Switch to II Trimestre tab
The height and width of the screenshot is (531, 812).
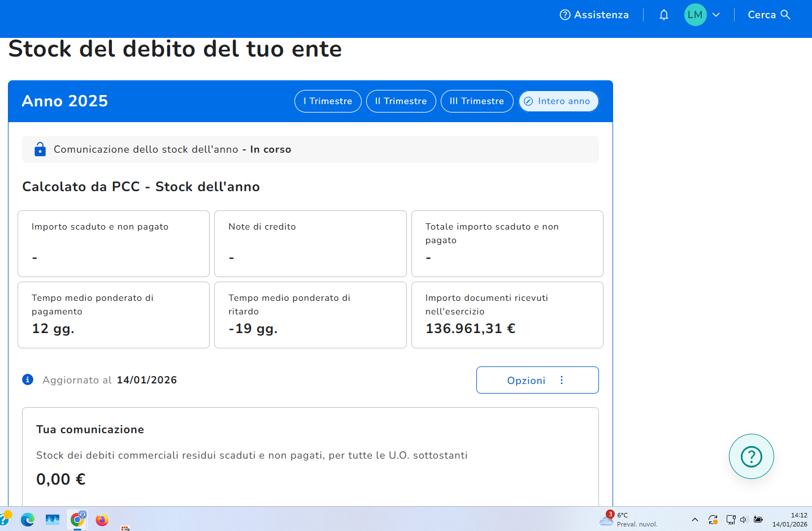coord(401,101)
